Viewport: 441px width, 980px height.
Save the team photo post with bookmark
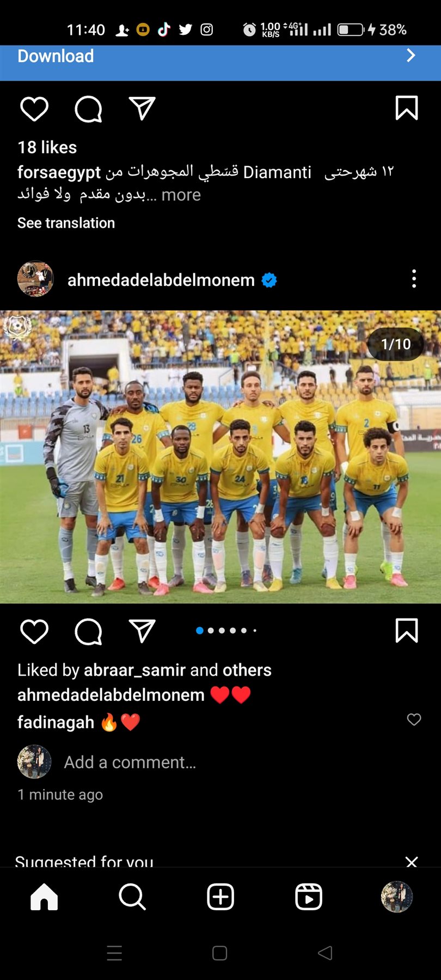coord(407,630)
